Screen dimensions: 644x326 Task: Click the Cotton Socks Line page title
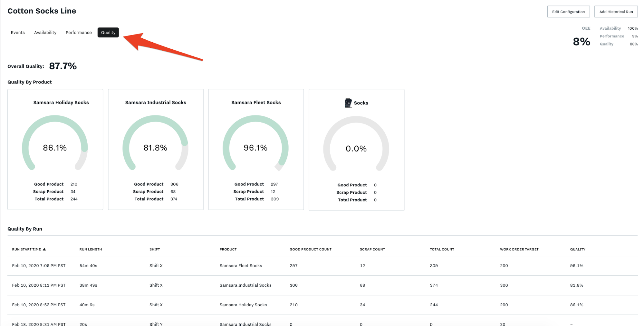(42, 11)
